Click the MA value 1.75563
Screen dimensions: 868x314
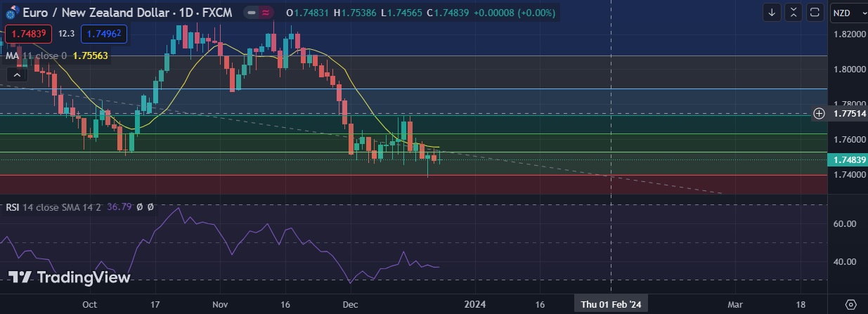[x=90, y=55]
